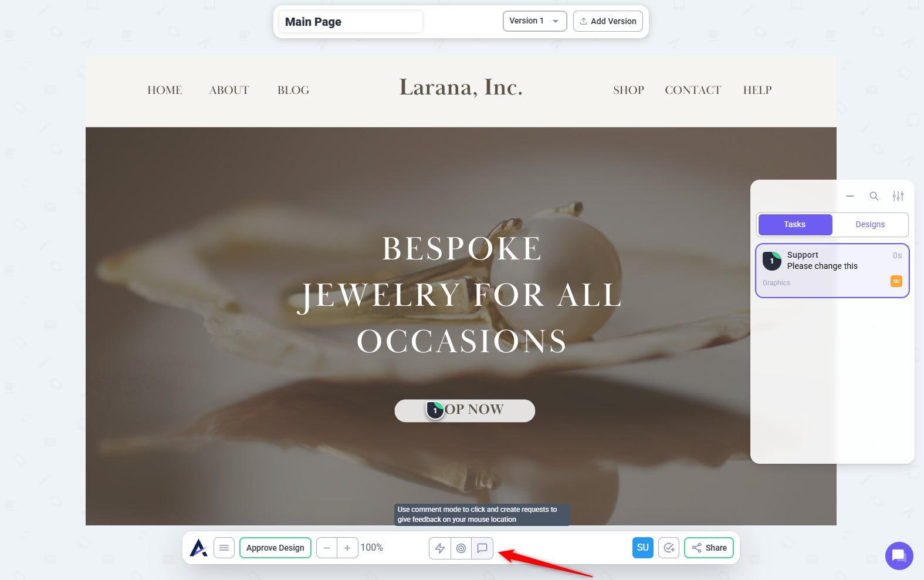Click the search icon in tasks panel

pos(874,196)
